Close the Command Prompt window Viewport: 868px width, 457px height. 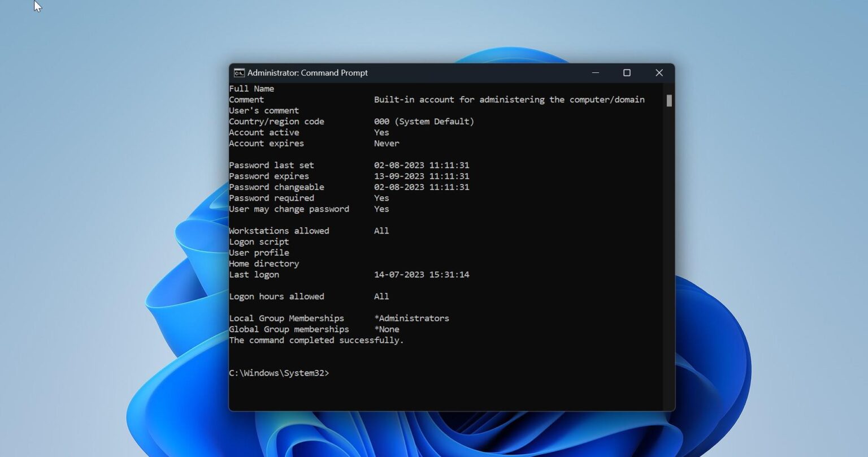point(659,72)
